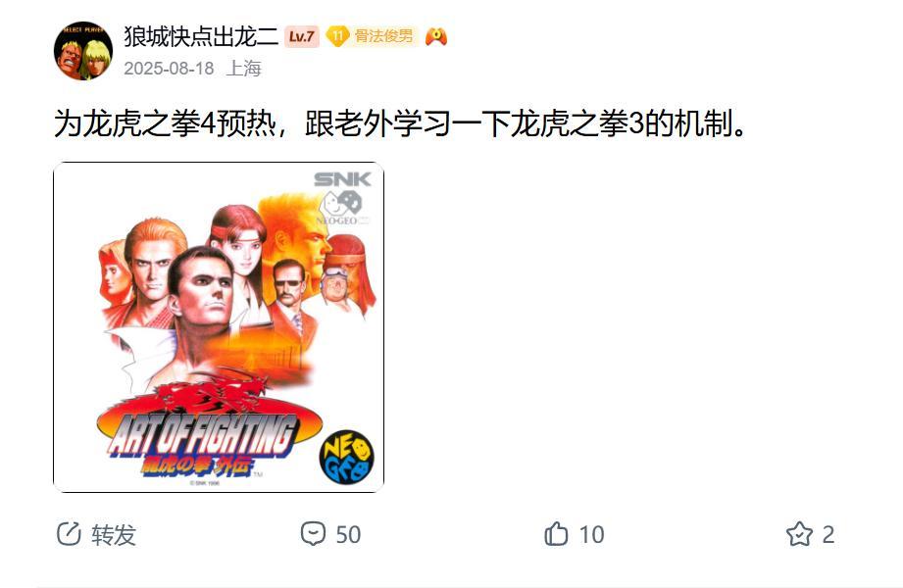The height and width of the screenshot is (588, 903).
Task: Click the SNK logo on the cover image
Action: [342, 179]
